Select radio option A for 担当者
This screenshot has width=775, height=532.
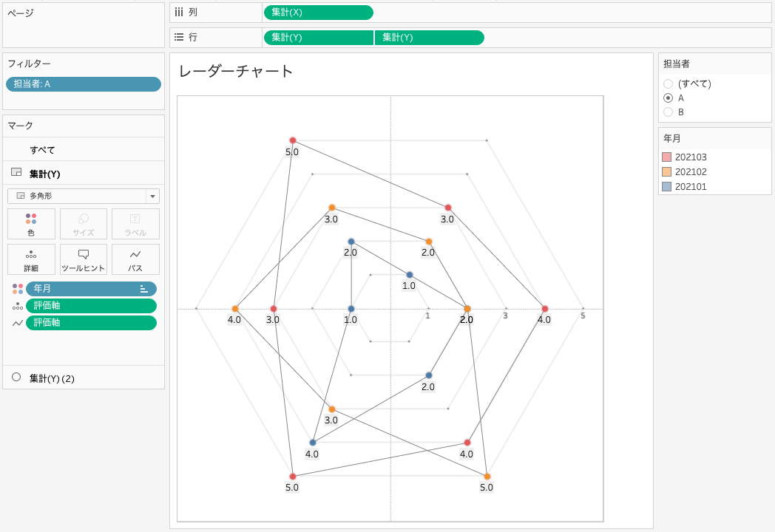[669, 98]
